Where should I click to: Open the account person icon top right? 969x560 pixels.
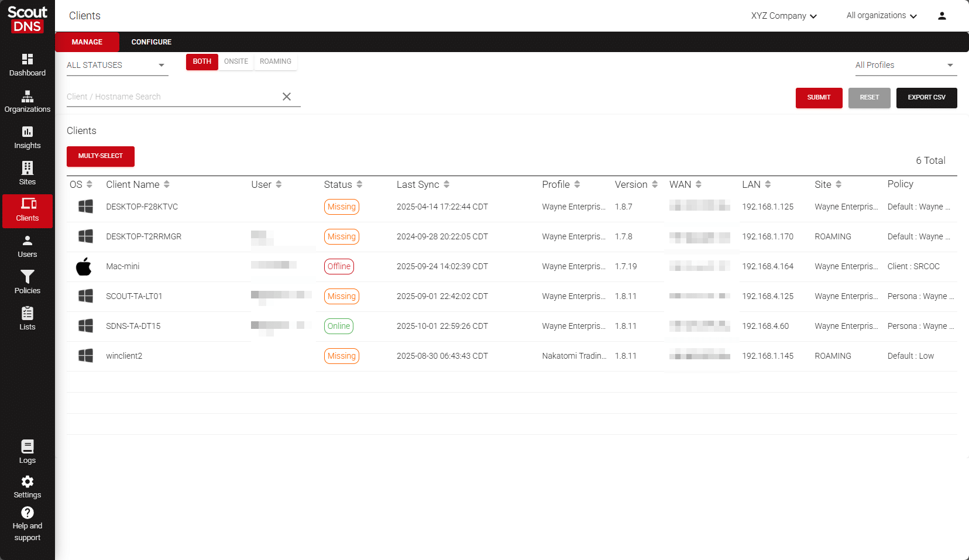pos(941,15)
